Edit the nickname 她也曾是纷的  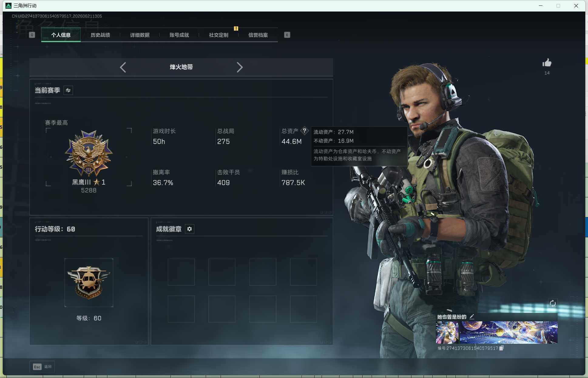[472, 316]
